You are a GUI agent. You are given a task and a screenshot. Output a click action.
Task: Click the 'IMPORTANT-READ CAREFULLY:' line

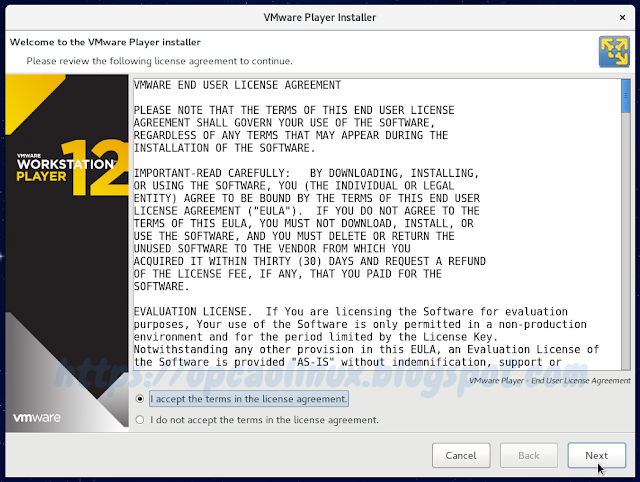(306, 173)
